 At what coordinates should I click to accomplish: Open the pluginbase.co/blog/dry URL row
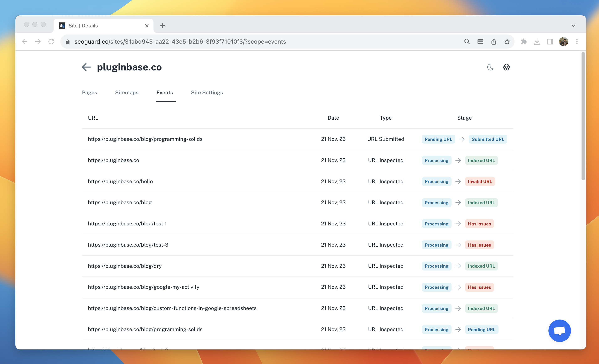tap(125, 266)
